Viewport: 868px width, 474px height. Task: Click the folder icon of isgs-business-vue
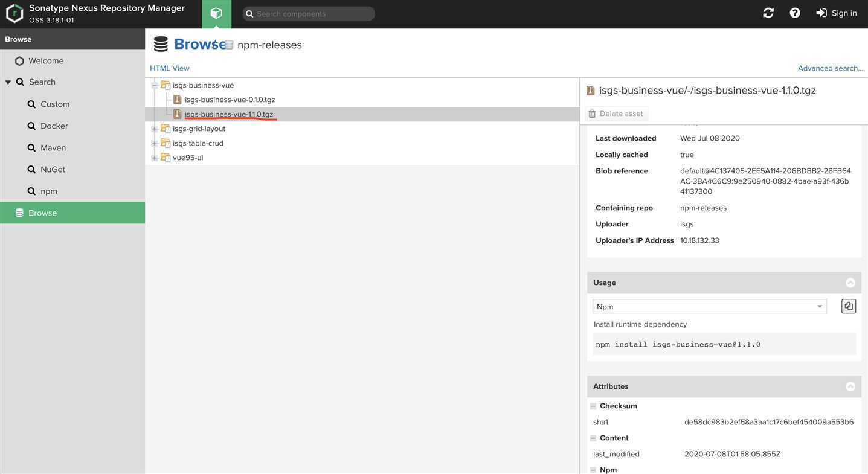coord(166,85)
